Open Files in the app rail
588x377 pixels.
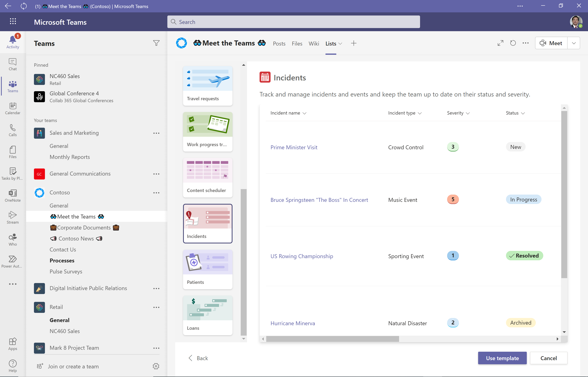pyautogui.click(x=13, y=152)
